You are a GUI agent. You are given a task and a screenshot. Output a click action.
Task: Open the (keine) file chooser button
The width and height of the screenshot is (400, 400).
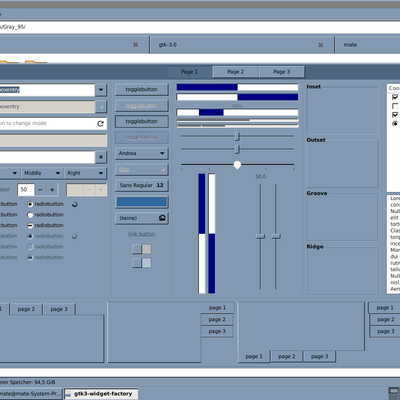click(x=142, y=218)
